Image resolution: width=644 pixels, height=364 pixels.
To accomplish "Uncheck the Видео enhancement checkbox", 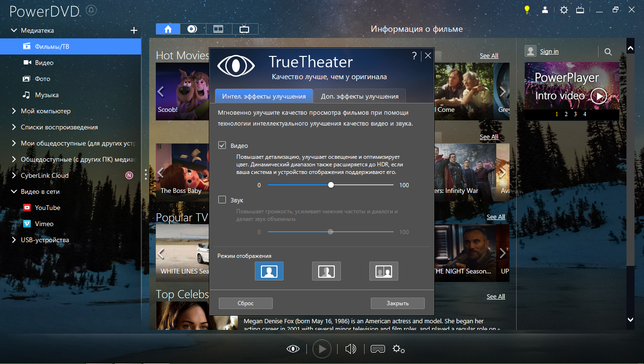I will (x=222, y=146).
